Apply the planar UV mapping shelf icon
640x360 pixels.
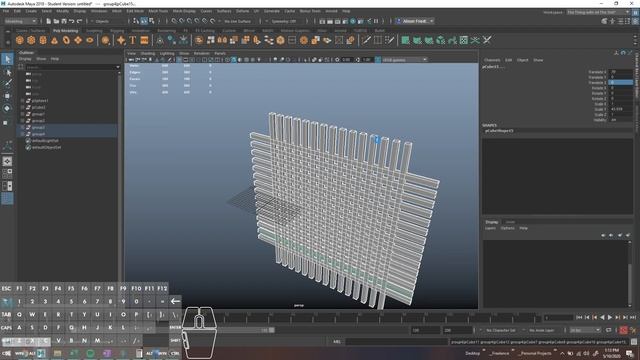coord(405,40)
